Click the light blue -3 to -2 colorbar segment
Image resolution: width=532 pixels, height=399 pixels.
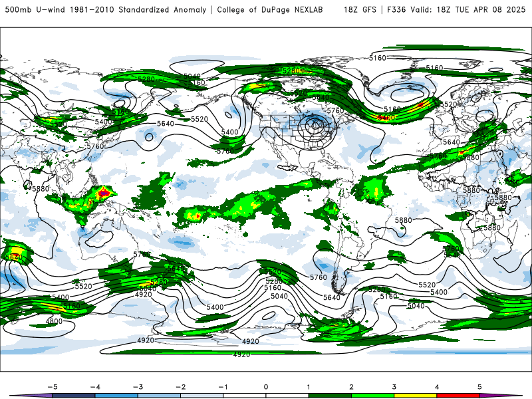click(159, 396)
